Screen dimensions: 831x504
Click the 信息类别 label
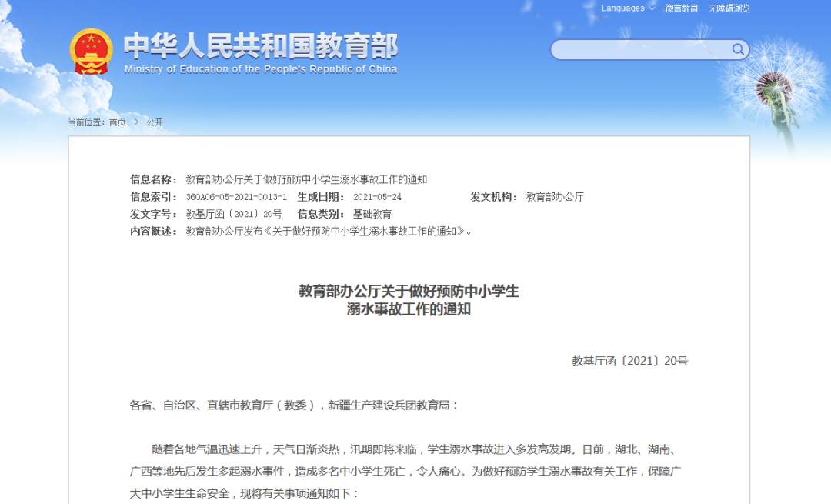pos(321,214)
